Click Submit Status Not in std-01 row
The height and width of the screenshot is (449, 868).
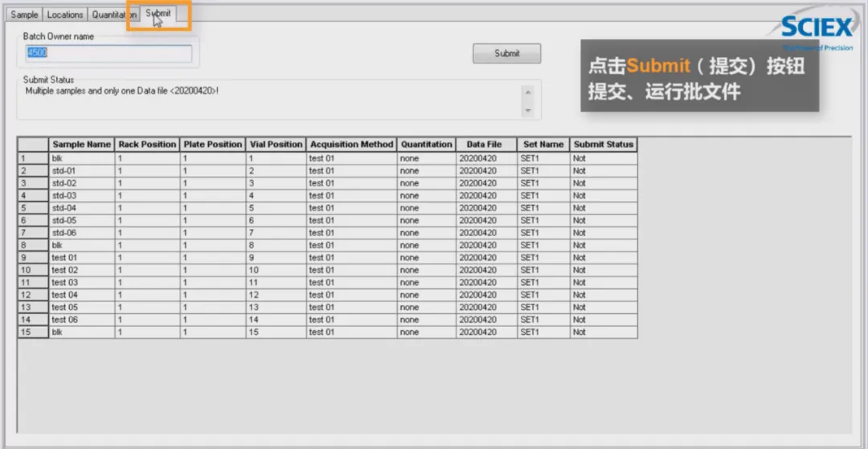tap(604, 170)
